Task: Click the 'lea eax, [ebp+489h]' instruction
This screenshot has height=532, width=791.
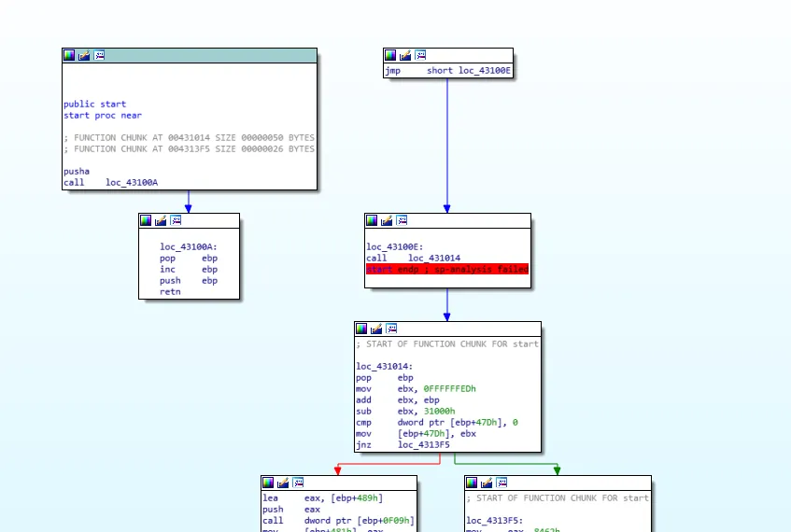Action: (323, 498)
